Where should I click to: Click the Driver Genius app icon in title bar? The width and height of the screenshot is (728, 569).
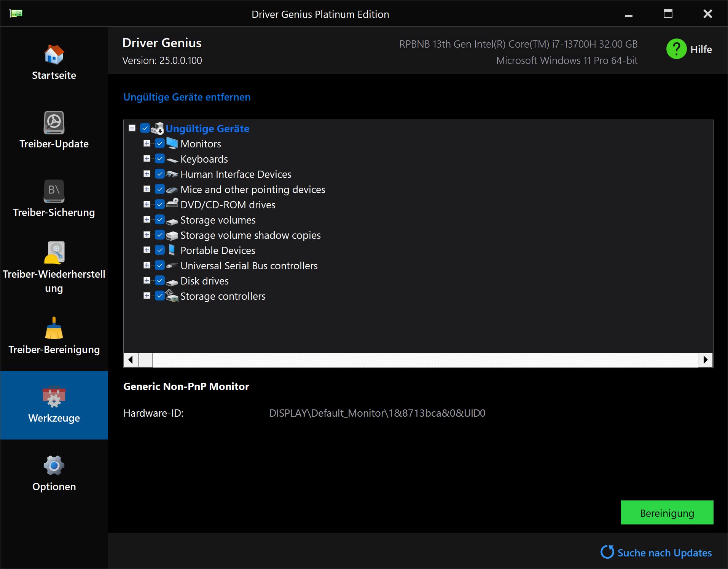[16, 14]
